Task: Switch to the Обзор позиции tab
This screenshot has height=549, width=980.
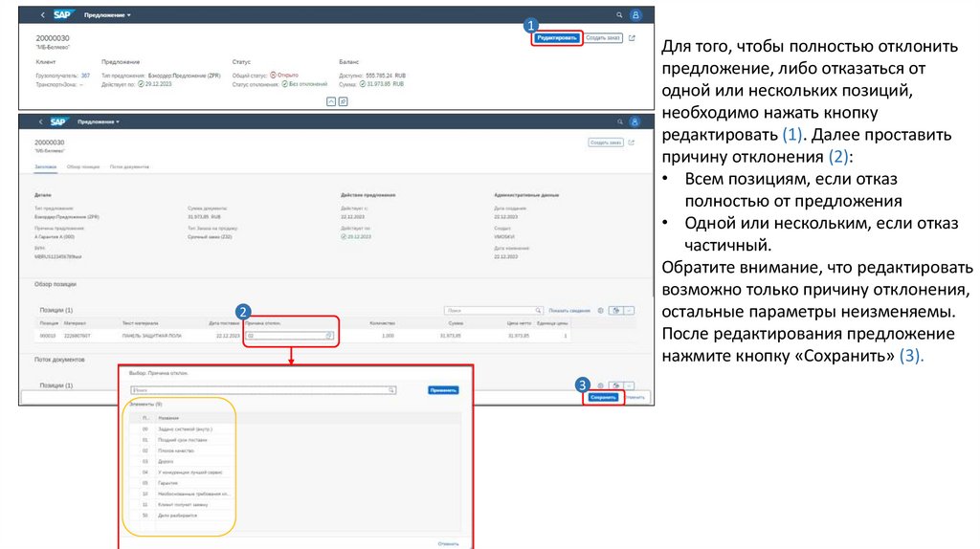Action: pos(83,166)
